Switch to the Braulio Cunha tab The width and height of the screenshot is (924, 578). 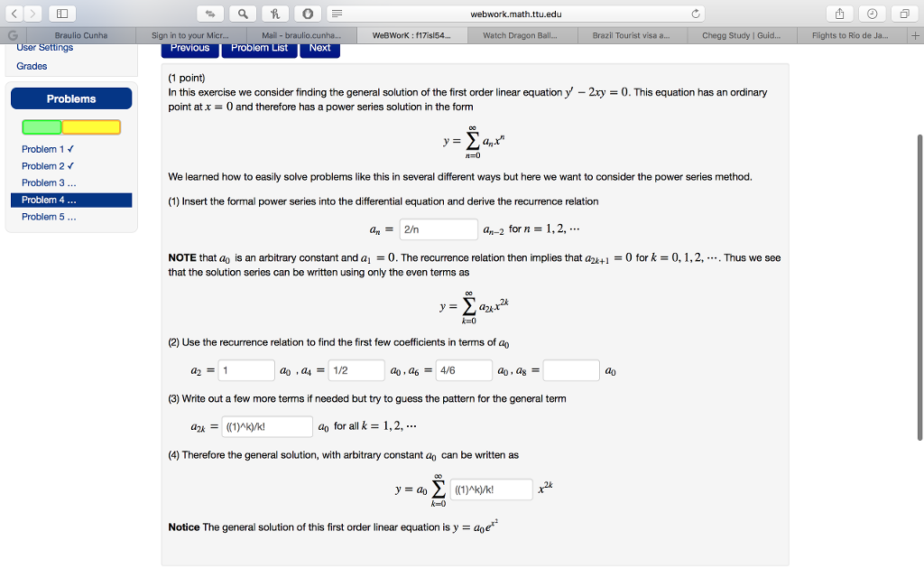click(x=81, y=35)
